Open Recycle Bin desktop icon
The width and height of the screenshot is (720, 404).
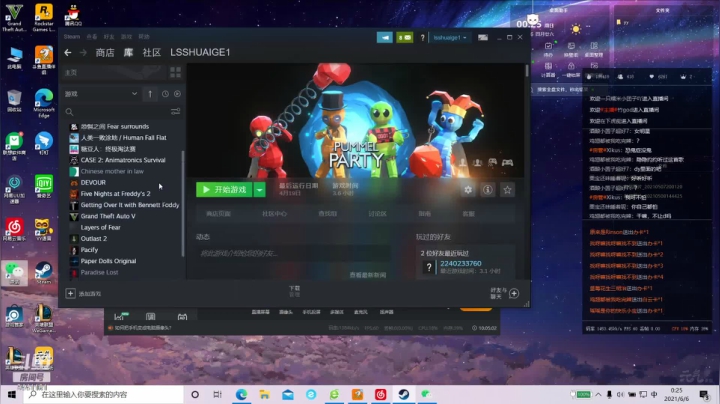14,101
